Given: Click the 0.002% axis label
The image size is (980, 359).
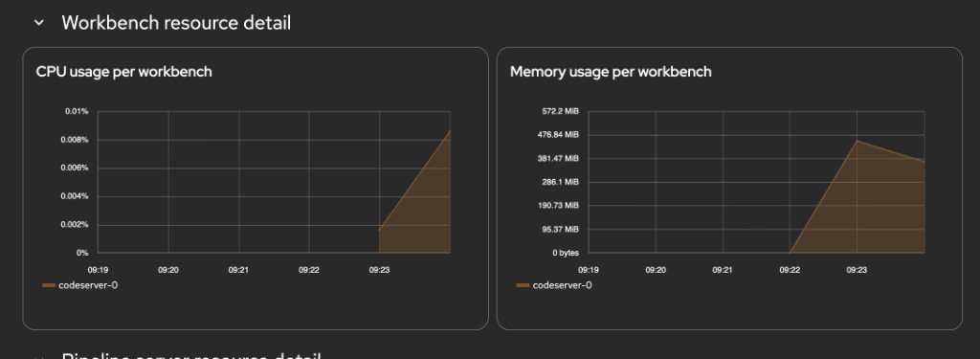Looking at the screenshot, I should [75, 225].
